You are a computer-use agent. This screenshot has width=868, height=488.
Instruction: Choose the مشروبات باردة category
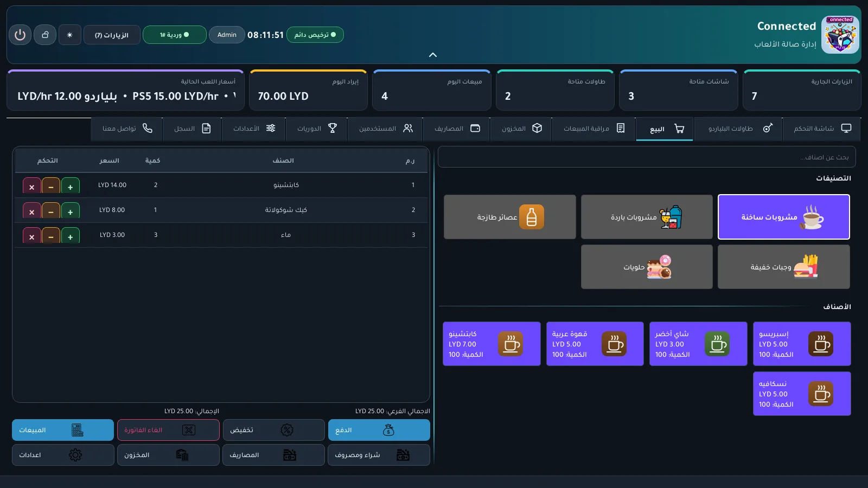tap(647, 217)
